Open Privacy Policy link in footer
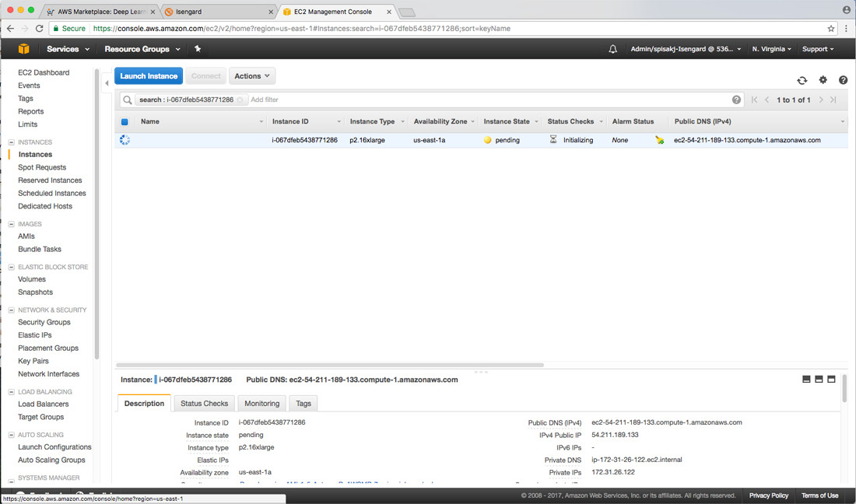 click(x=769, y=495)
